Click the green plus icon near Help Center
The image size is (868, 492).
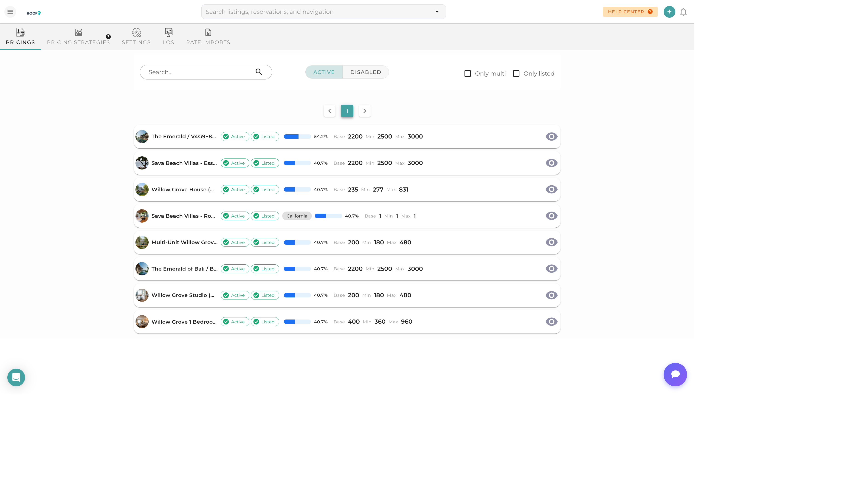tap(669, 11)
